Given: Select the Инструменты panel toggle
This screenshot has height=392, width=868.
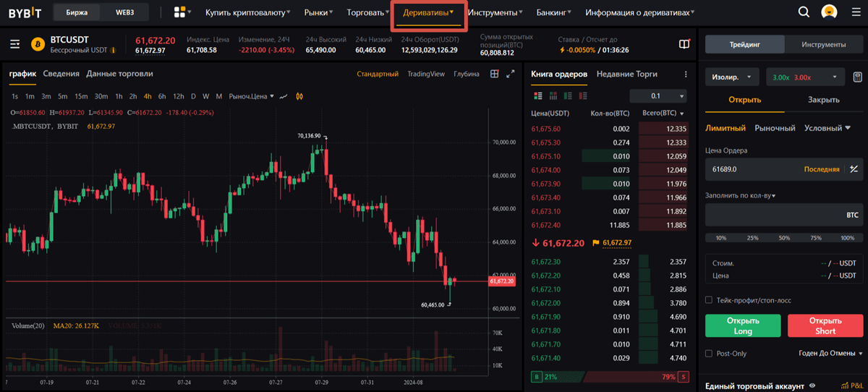Looking at the screenshot, I should coord(823,44).
